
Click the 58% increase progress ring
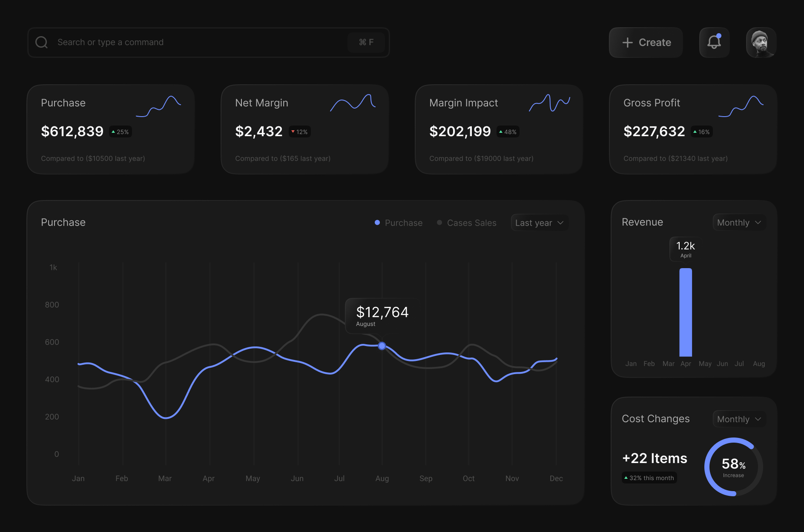(733, 467)
